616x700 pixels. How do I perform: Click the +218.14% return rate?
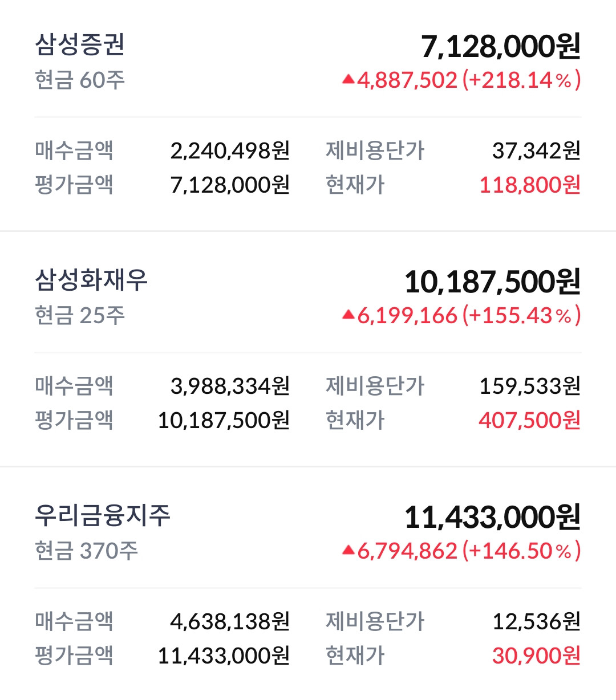[522, 80]
